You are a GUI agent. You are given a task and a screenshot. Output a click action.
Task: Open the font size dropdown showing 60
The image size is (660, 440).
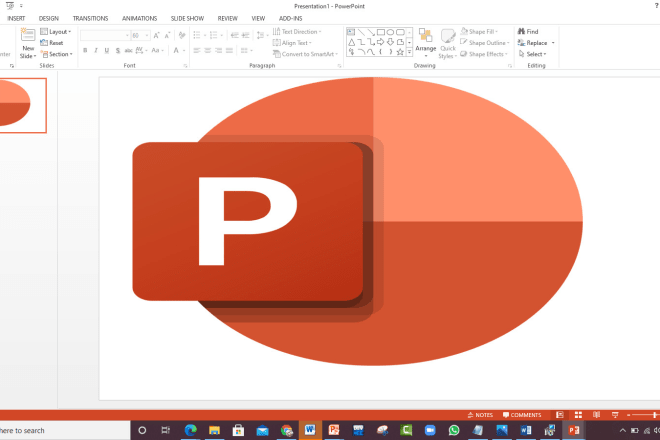point(140,35)
